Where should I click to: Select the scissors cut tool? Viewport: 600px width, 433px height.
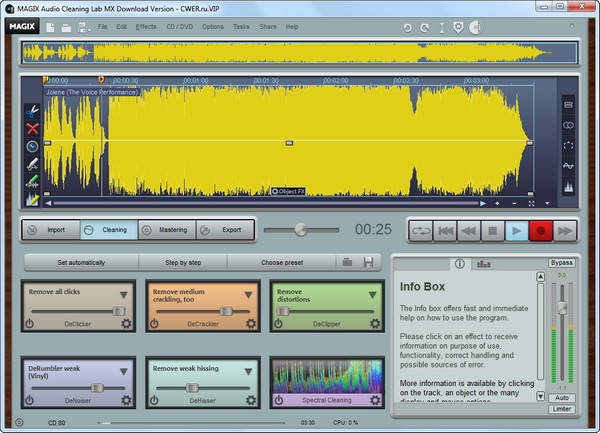[32, 110]
